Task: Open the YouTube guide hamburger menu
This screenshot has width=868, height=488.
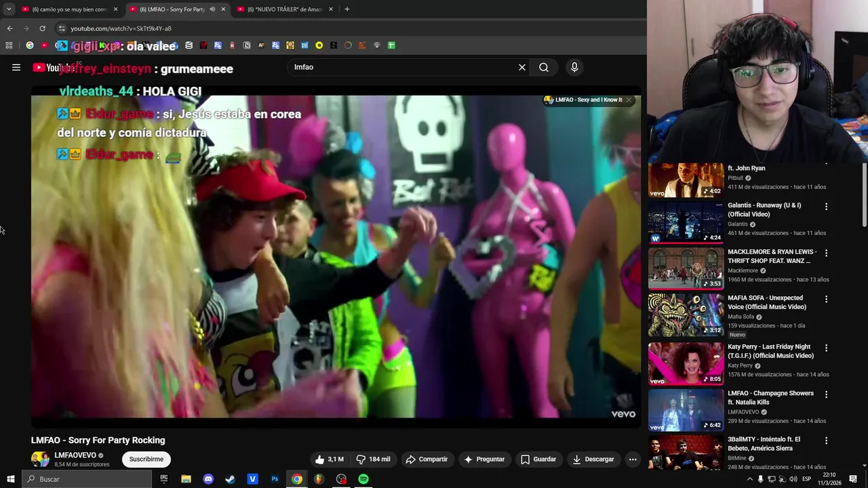Action: coord(16,67)
